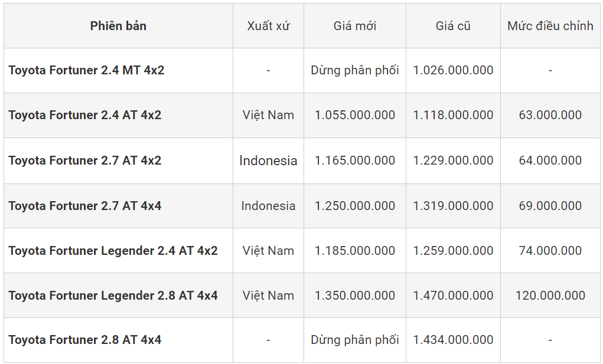The image size is (603, 364).
Task: Click the adjustment value 63.000.000
Action: pos(550,115)
